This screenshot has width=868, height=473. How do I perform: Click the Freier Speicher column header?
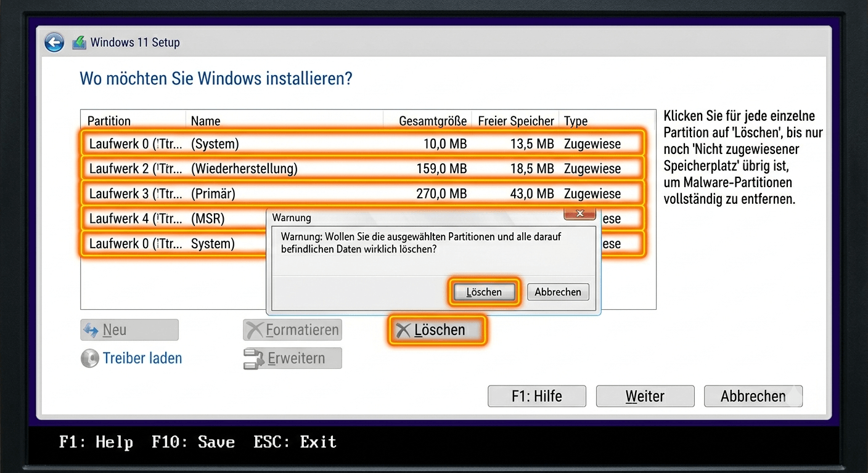pos(516,121)
